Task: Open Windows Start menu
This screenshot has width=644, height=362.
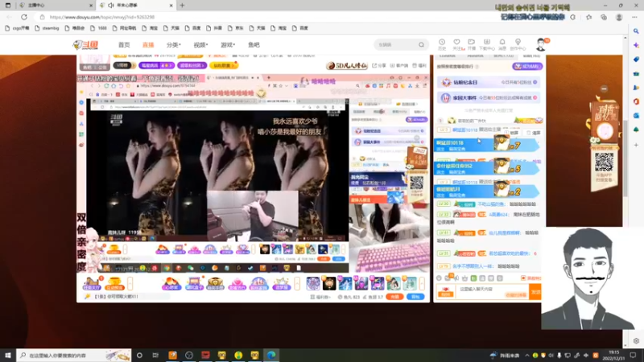Action: pyautogui.click(x=8, y=356)
